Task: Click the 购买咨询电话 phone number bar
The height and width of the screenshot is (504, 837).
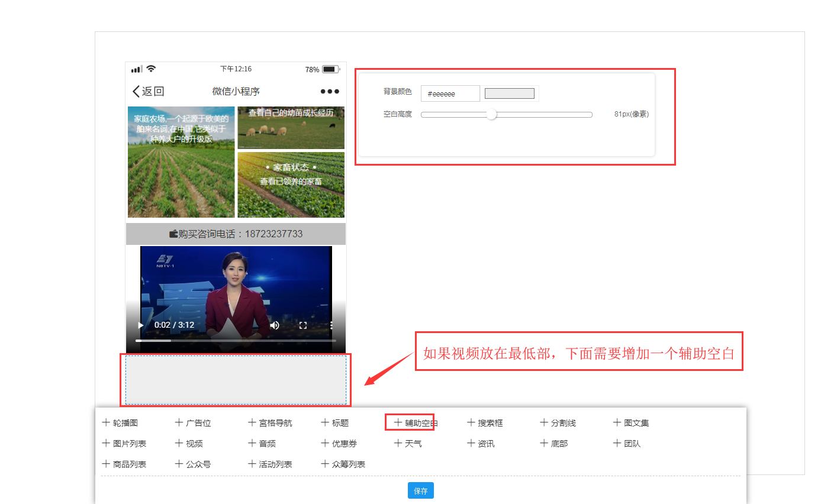Action: pos(236,234)
